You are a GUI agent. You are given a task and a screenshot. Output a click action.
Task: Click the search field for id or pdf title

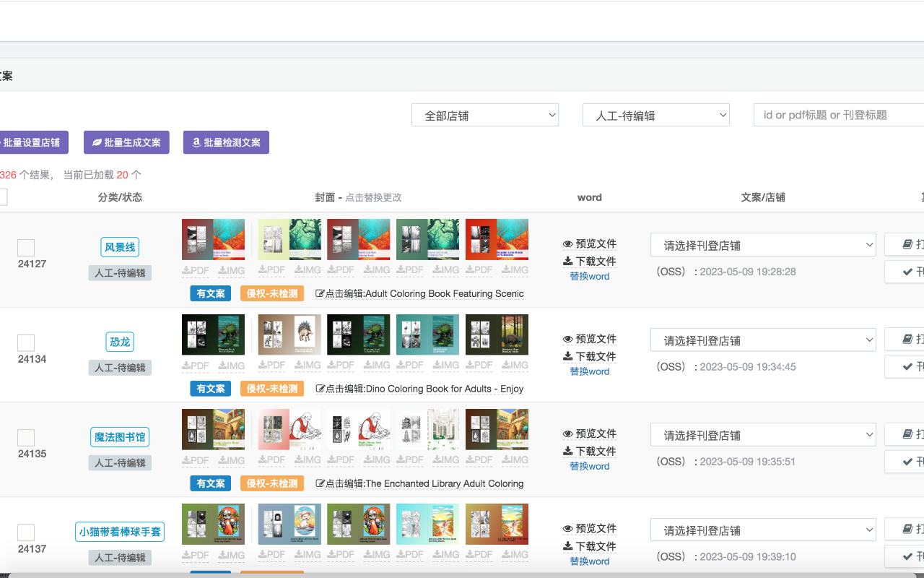[837, 114]
